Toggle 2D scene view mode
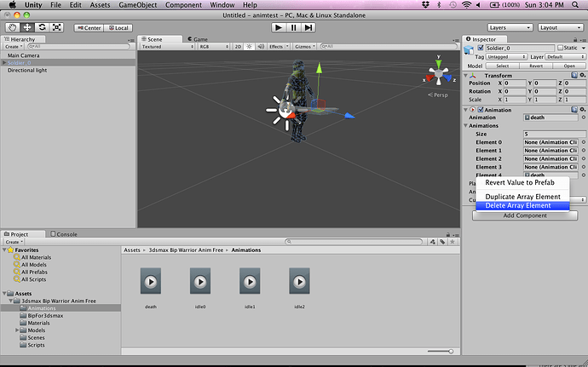Viewport: 588px width, 367px height. 238,47
